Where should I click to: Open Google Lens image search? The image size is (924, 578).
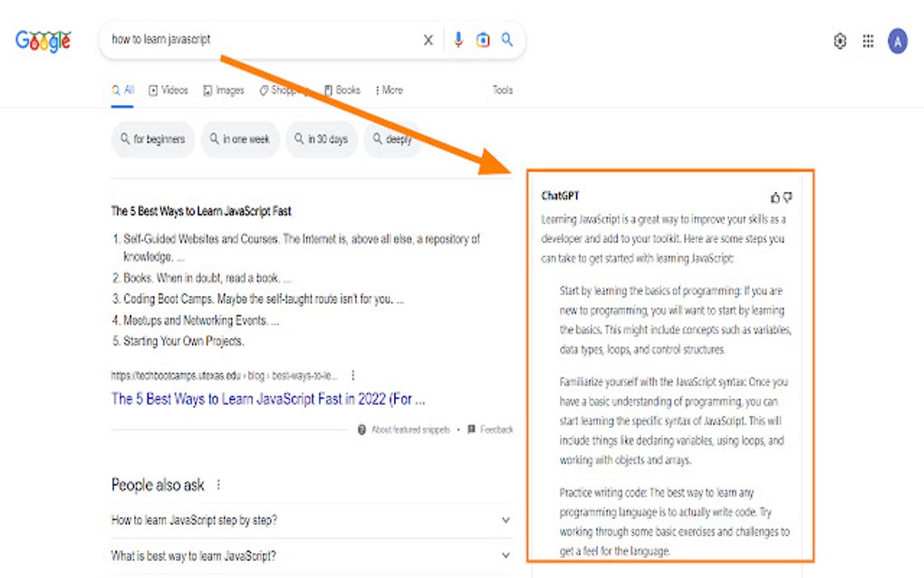[x=482, y=40]
